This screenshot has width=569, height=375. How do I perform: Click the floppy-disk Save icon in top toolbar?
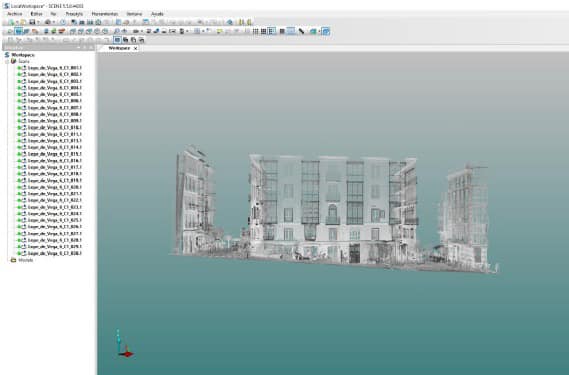tap(32, 23)
